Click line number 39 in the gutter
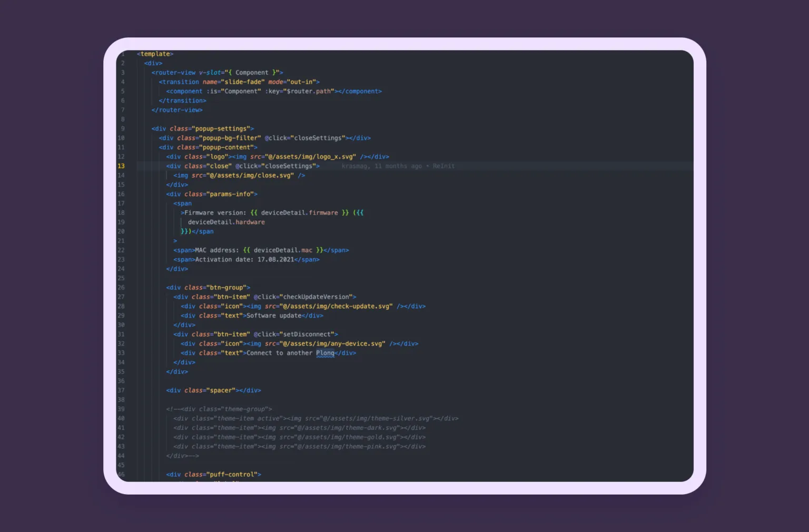 click(121, 409)
